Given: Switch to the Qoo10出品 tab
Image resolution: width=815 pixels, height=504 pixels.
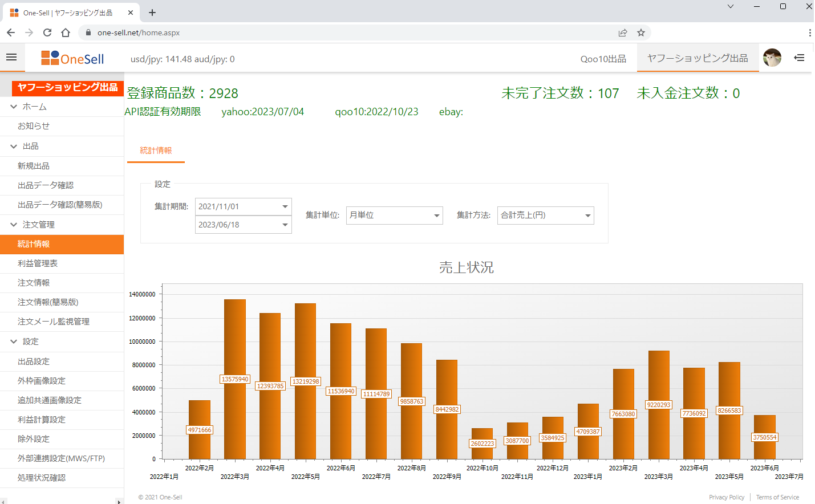Looking at the screenshot, I should (603, 59).
